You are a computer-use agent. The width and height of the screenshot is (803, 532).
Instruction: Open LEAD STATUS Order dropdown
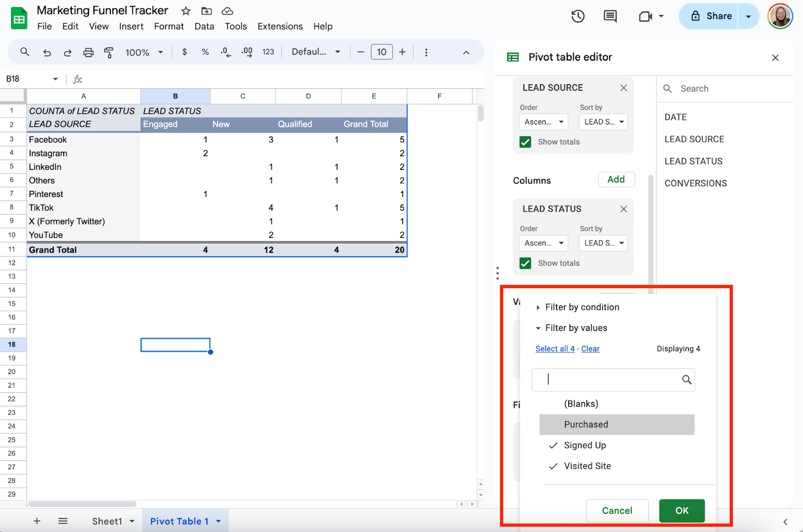[544, 243]
